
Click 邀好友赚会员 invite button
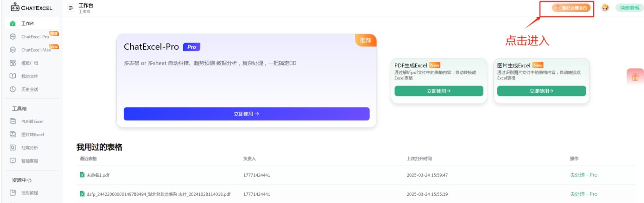coord(571,8)
